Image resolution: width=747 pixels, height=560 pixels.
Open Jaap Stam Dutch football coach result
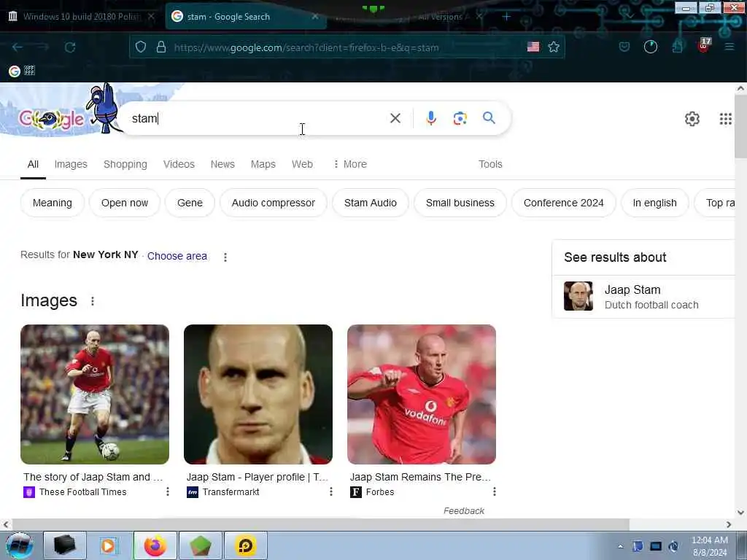coord(644,297)
